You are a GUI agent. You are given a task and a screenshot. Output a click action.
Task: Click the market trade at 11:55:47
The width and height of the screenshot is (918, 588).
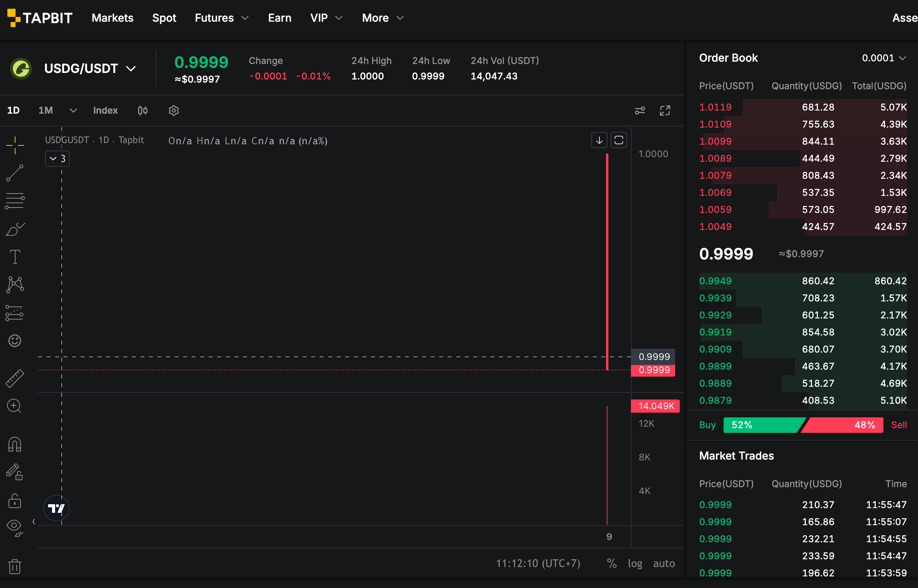click(x=803, y=505)
